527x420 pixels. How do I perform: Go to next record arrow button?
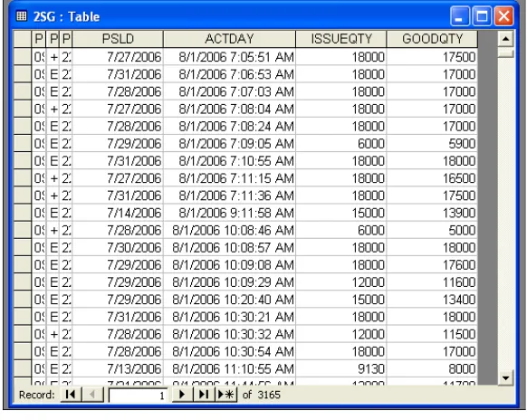[x=182, y=394]
